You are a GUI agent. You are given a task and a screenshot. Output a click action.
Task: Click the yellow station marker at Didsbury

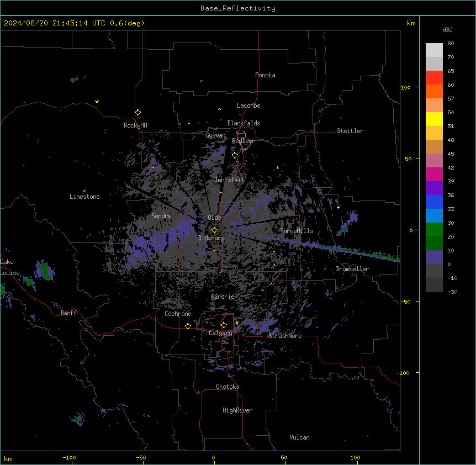pyautogui.click(x=215, y=230)
